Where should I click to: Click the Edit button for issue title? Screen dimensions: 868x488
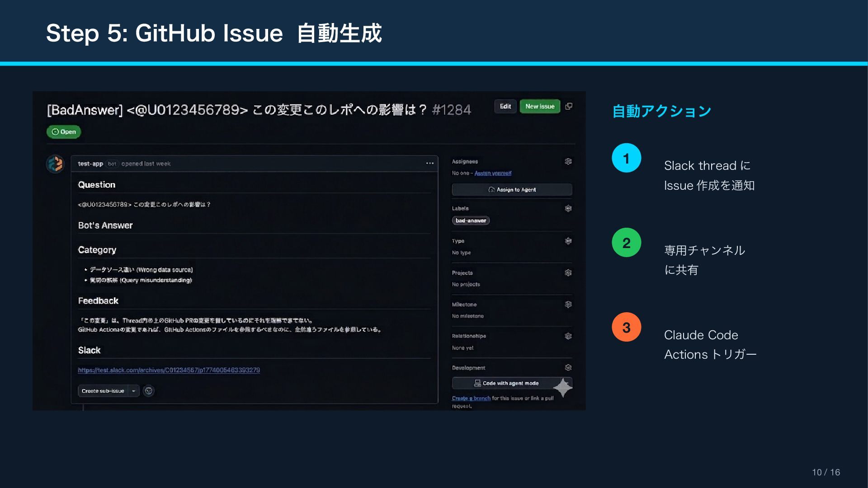pos(505,106)
